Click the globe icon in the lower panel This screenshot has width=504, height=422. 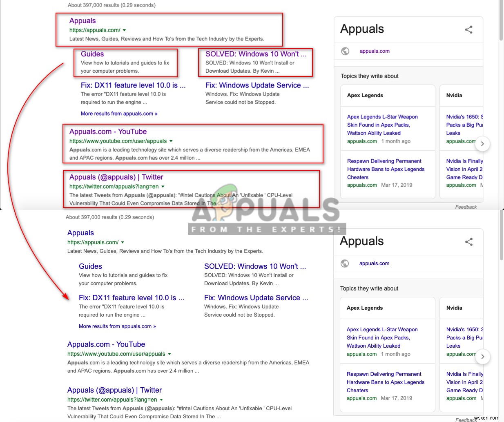coord(344,263)
